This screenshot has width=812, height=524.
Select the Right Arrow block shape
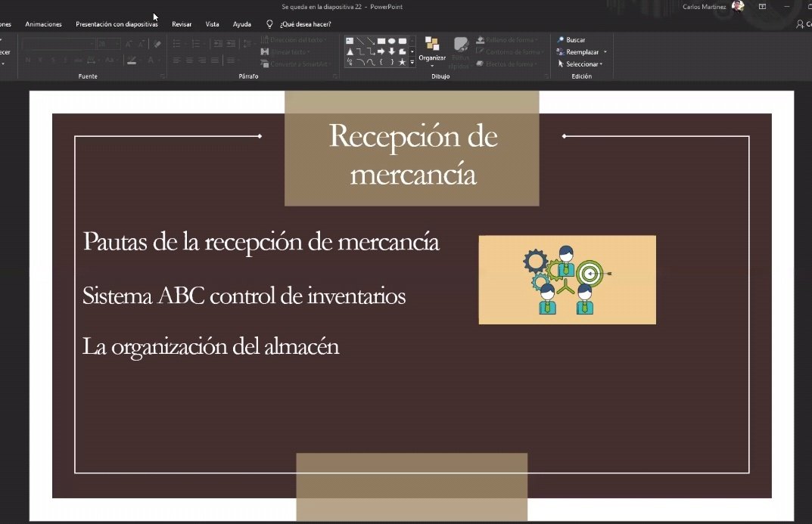point(381,51)
